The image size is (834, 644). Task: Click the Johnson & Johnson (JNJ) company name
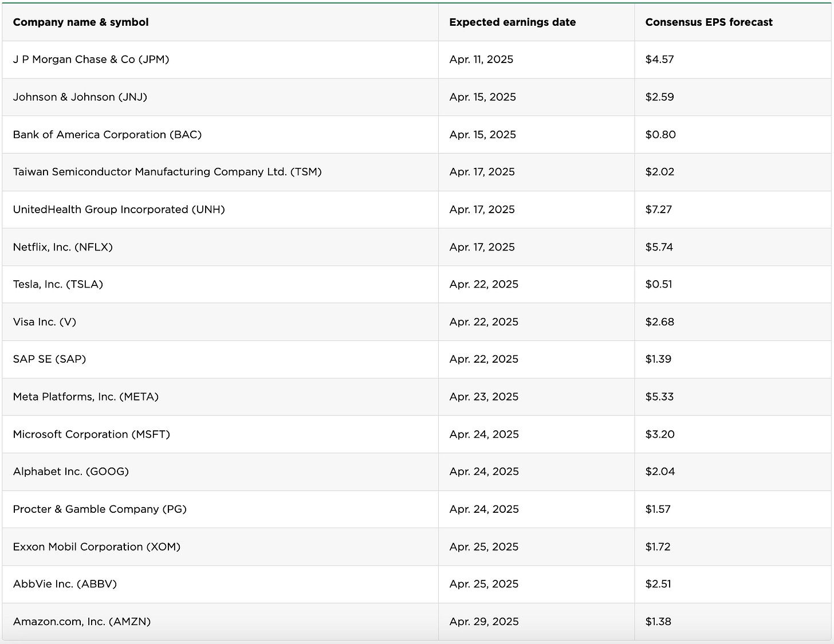(x=80, y=97)
